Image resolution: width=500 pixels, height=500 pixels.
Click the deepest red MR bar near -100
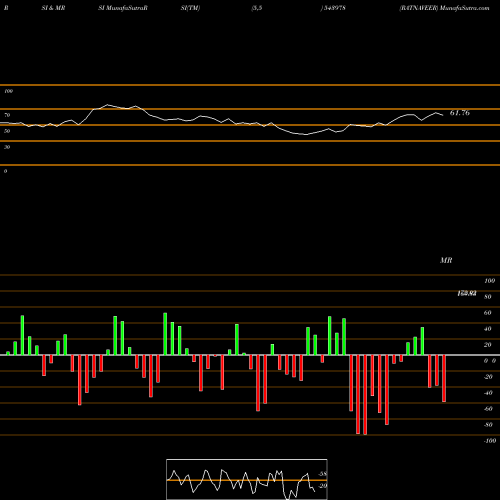pos(365,395)
